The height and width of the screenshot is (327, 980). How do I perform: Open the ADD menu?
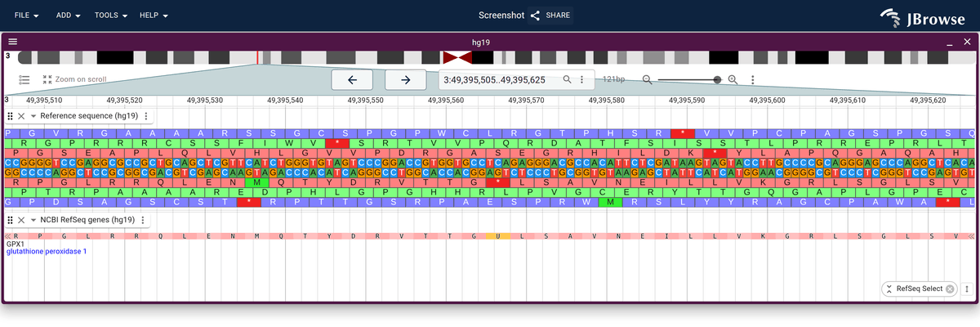[67, 16]
